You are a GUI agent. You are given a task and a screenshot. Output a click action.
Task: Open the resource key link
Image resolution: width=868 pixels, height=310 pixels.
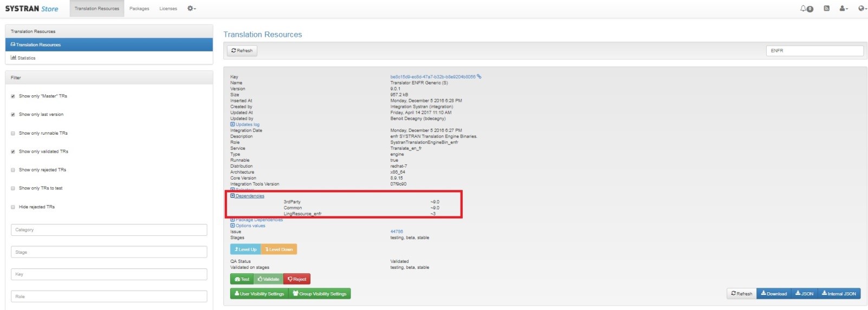tap(432, 77)
